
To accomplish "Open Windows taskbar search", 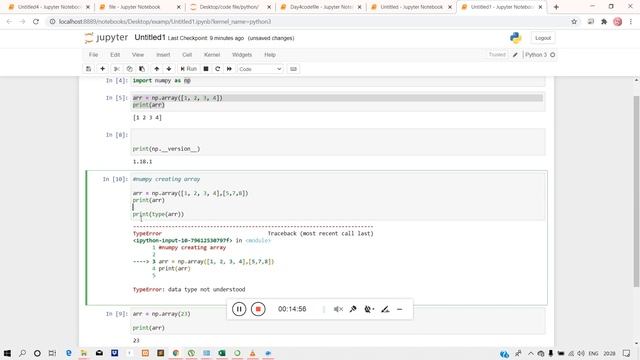I will pos(22,353).
